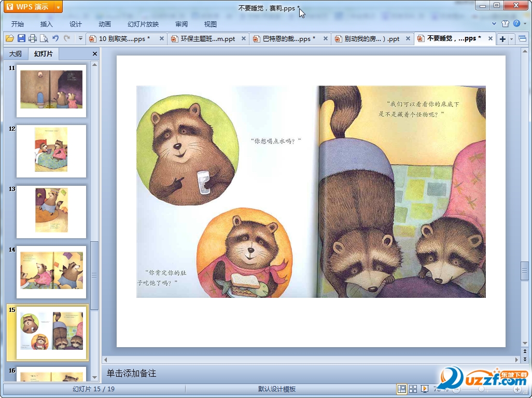
Task: Open the 幻灯片放映 ribbon menu
Action: [143, 24]
